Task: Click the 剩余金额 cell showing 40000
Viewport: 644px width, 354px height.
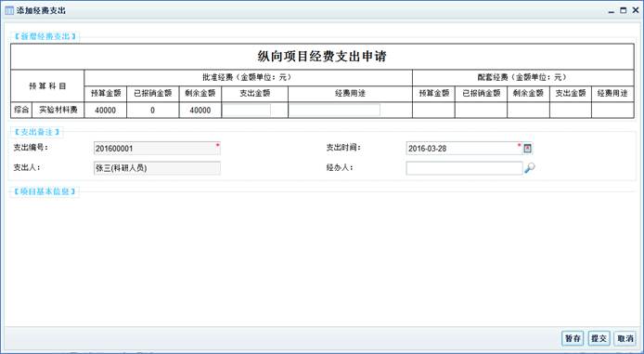Action: [200, 111]
